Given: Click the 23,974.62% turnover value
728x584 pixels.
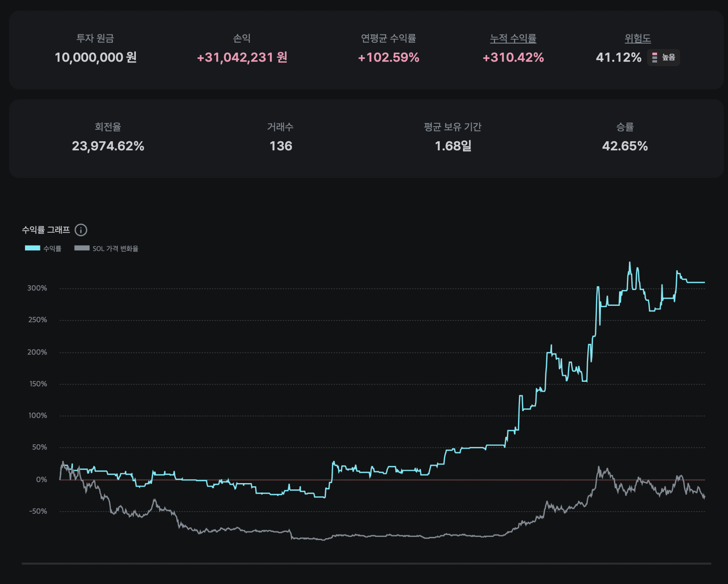Looking at the screenshot, I should (108, 146).
